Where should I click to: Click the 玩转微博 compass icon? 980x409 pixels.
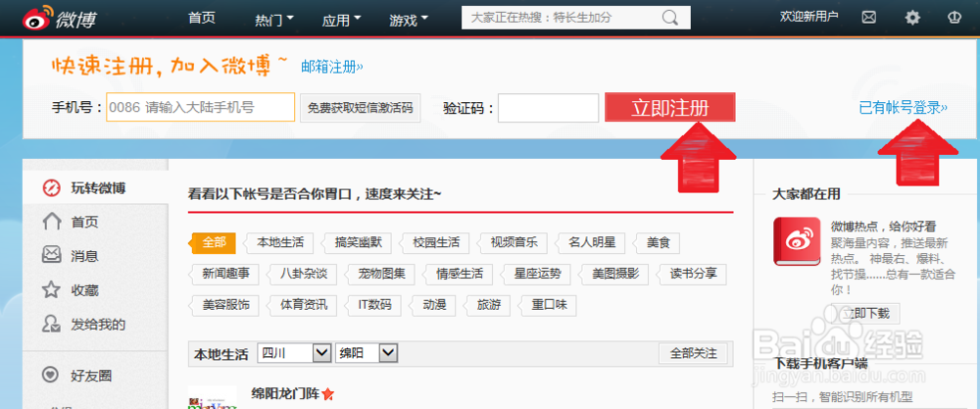(x=51, y=187)
